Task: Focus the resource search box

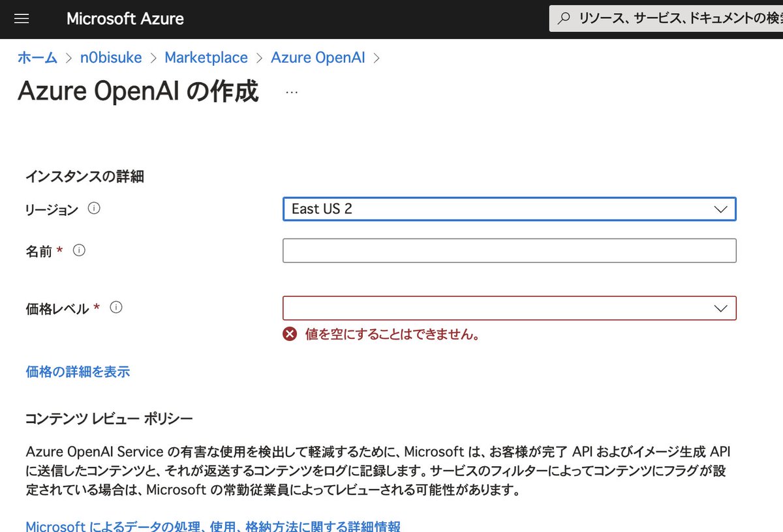Action: click(666, 19)
